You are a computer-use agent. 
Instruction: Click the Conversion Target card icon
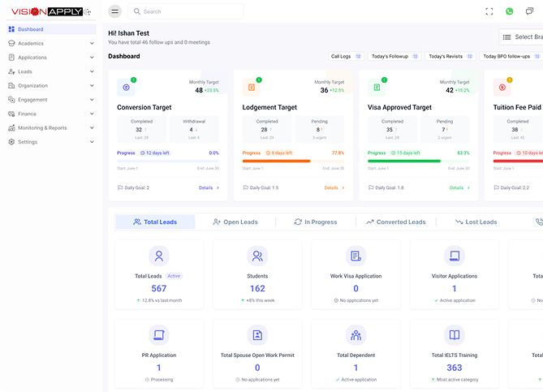[126, 88]
